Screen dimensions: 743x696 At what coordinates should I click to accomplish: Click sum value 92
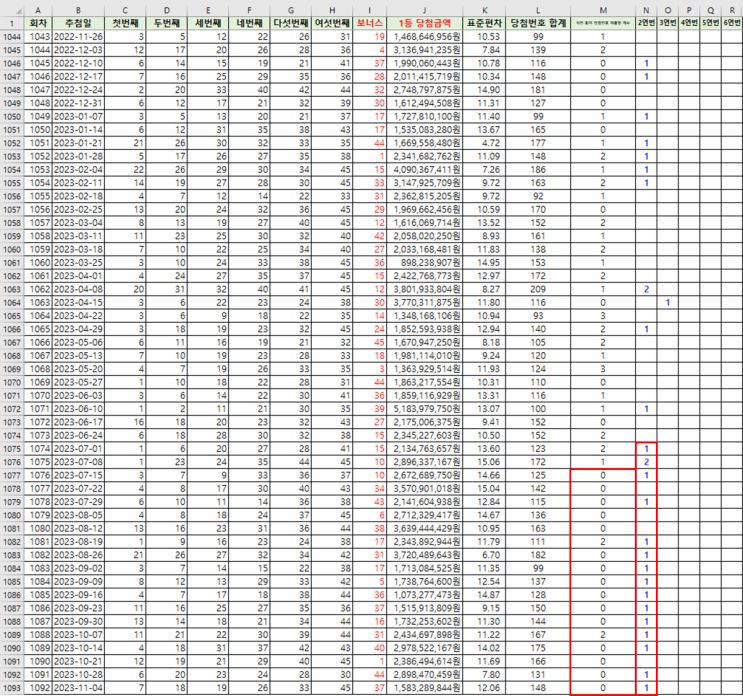pyautogui.click(x=538, y=196)
